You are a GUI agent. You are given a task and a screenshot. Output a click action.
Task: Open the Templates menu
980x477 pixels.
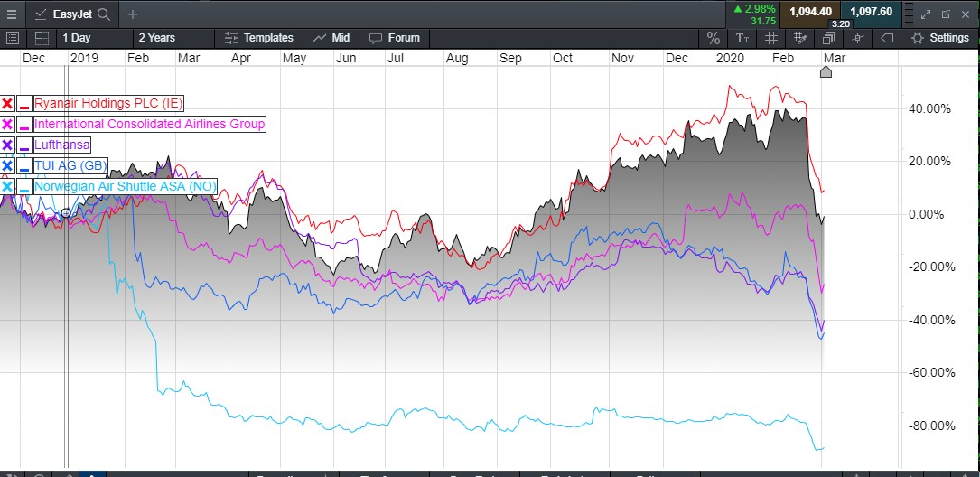(258, 38)
